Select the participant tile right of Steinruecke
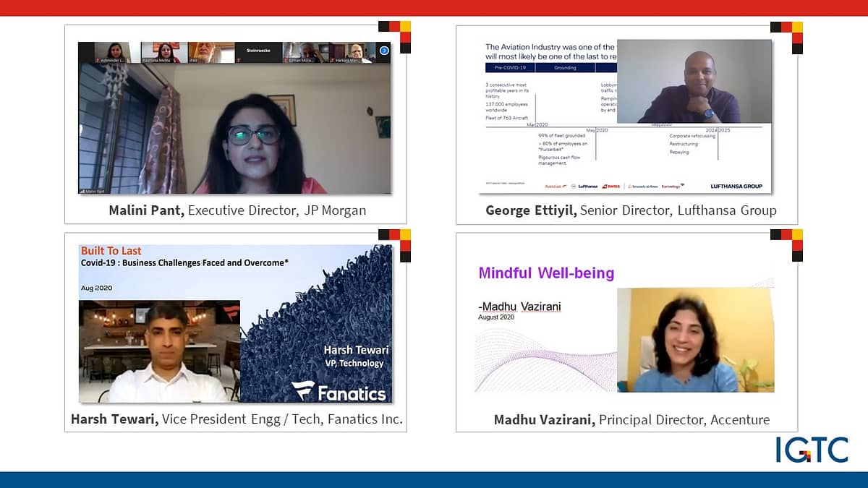Screen dimensions: 868x488 [306, 53]
